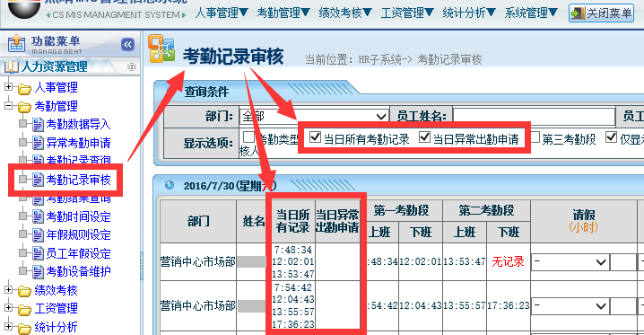Enable the 第三考勤段 checkbox

[535, 137]
